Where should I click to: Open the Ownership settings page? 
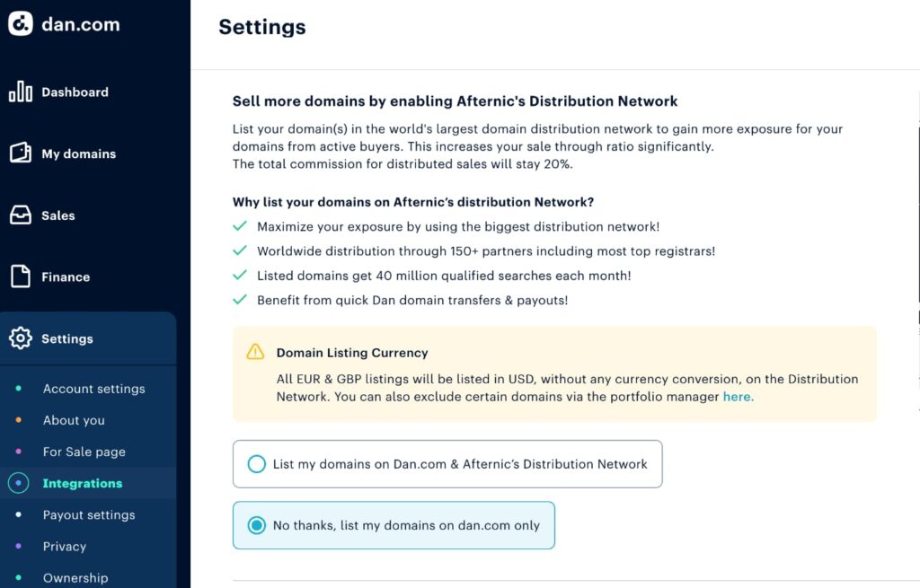click(x=75, y=578)
